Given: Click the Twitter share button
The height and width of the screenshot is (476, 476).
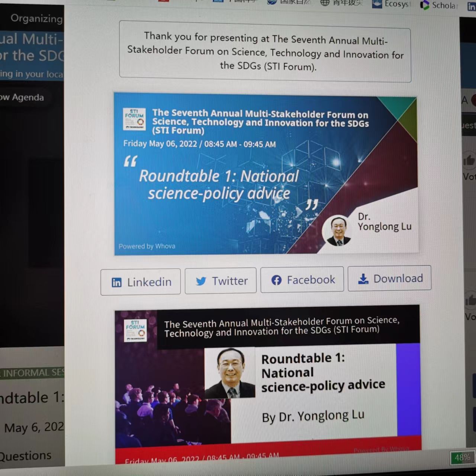Looking at the screenshot, I should pyautogui.click(x=221, y=281).
